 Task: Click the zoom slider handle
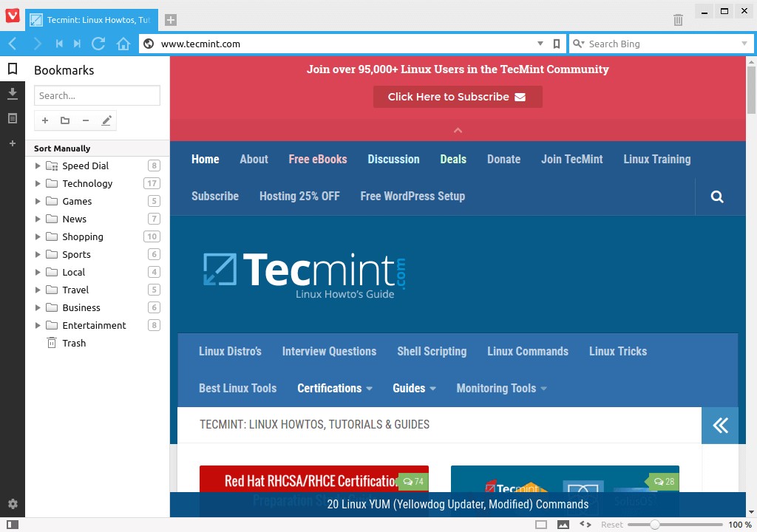[655, 525]
